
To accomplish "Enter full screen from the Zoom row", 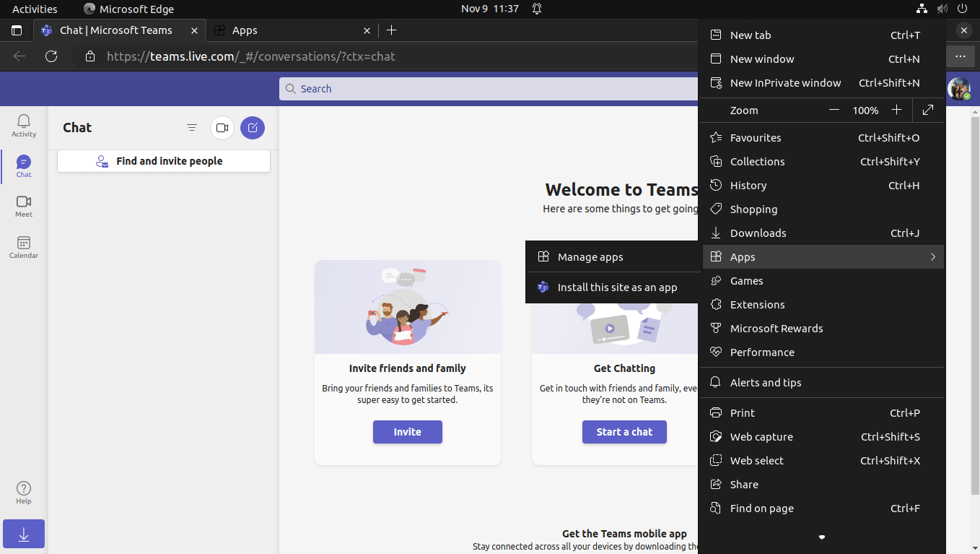I will (x=928, y=110).
